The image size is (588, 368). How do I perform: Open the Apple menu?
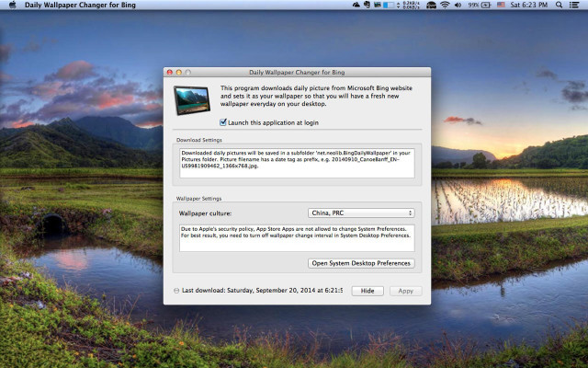click(x=12, y=6)
